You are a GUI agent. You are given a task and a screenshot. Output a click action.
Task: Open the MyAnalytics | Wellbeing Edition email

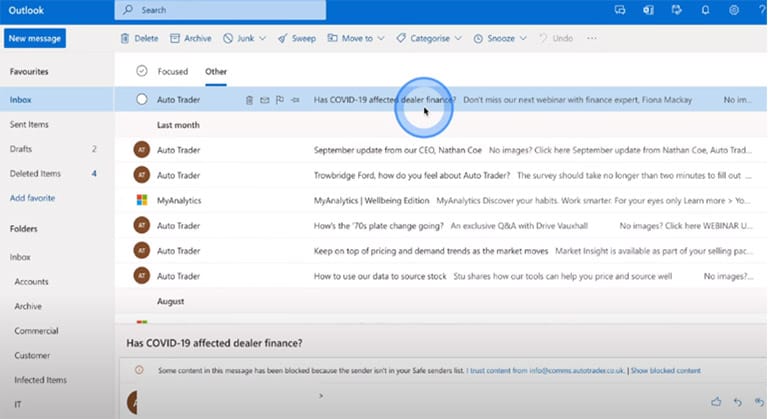click(441, 200)
